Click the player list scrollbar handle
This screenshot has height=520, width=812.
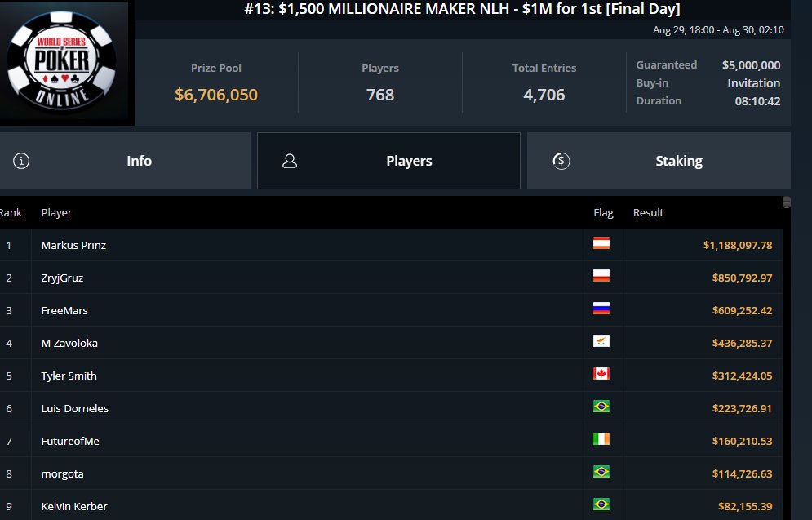point(787,202)
